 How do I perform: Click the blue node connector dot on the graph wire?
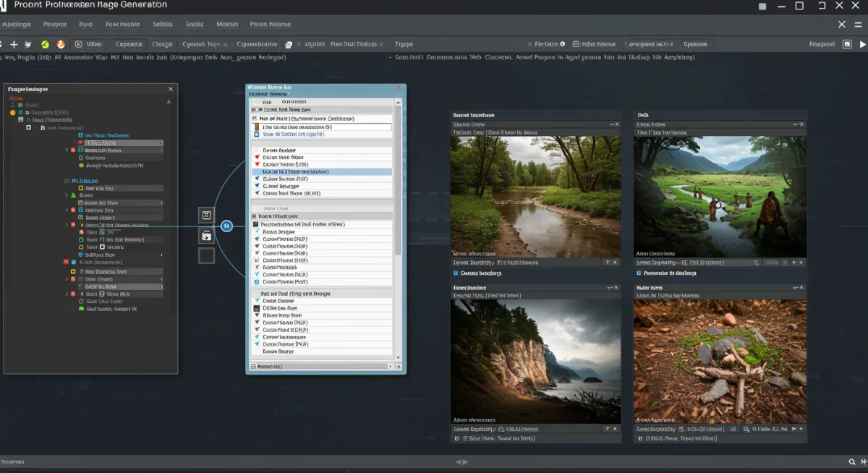(x=226, y=226)
